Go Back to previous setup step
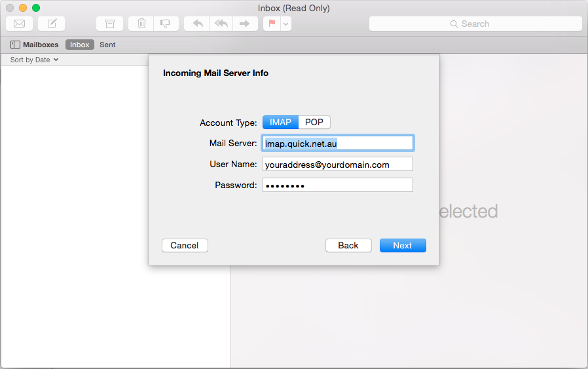 click(x=348, y=246)
